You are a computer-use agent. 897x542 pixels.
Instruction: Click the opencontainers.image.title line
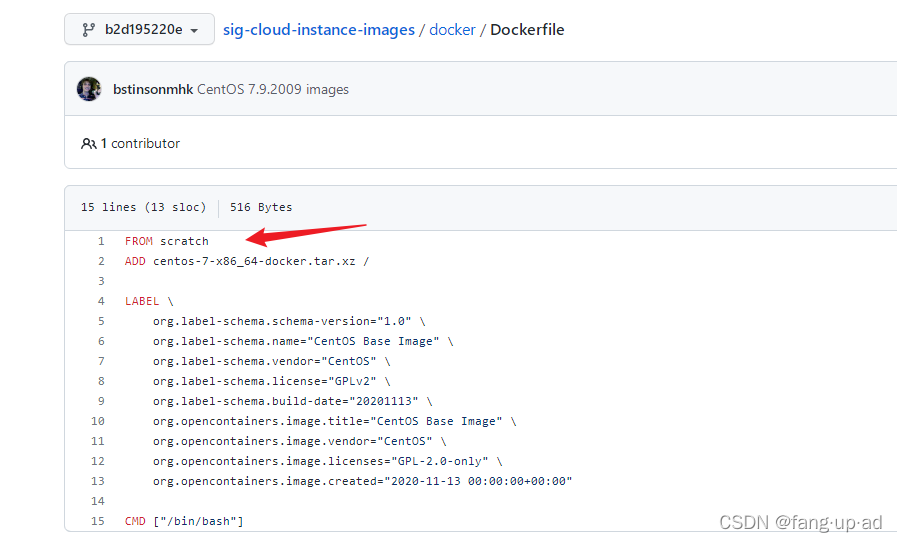click(x=335, y=421)
